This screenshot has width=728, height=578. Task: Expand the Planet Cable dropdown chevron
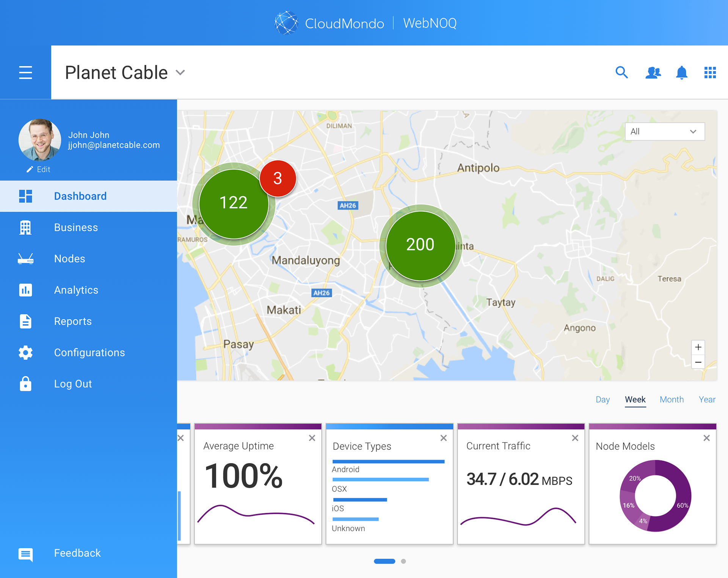[x=180, y=72]
